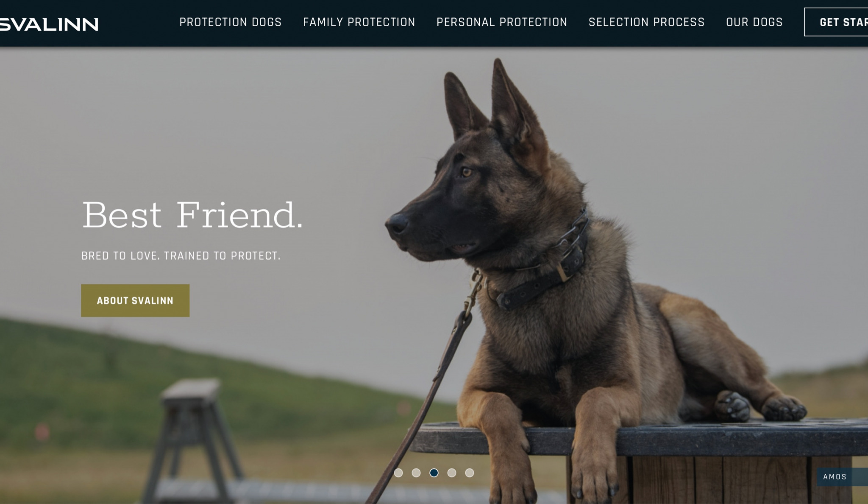Screen dimensions: 868x504
Task: Open the Protection Dogs menu item
Action: (x=230, y=22)
